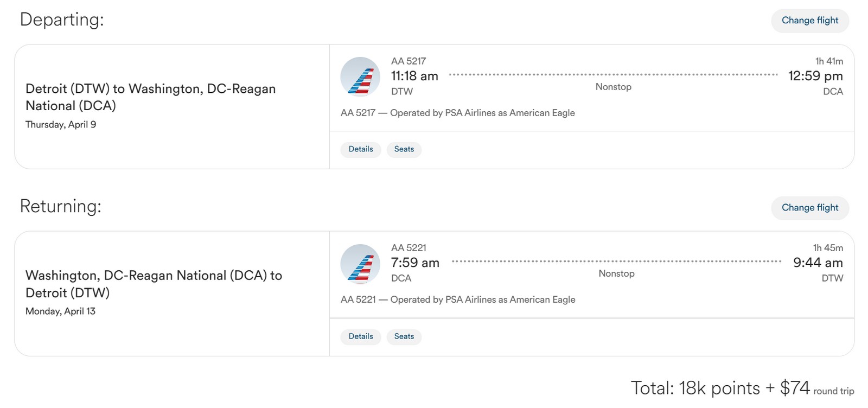
Task: Select the 7:59 am DCA departure time
Action: coord(415,263)
